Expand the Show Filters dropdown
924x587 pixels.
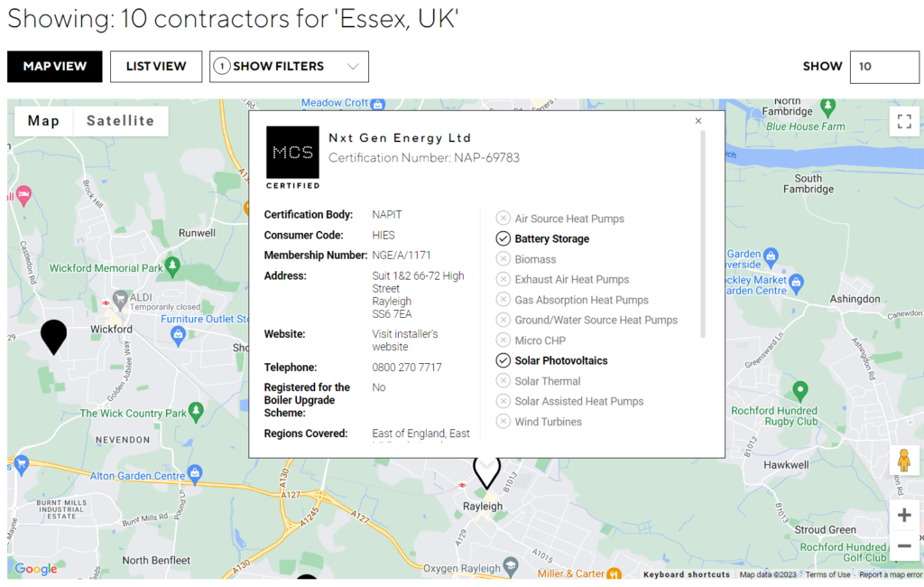click(x=289, y=66)
